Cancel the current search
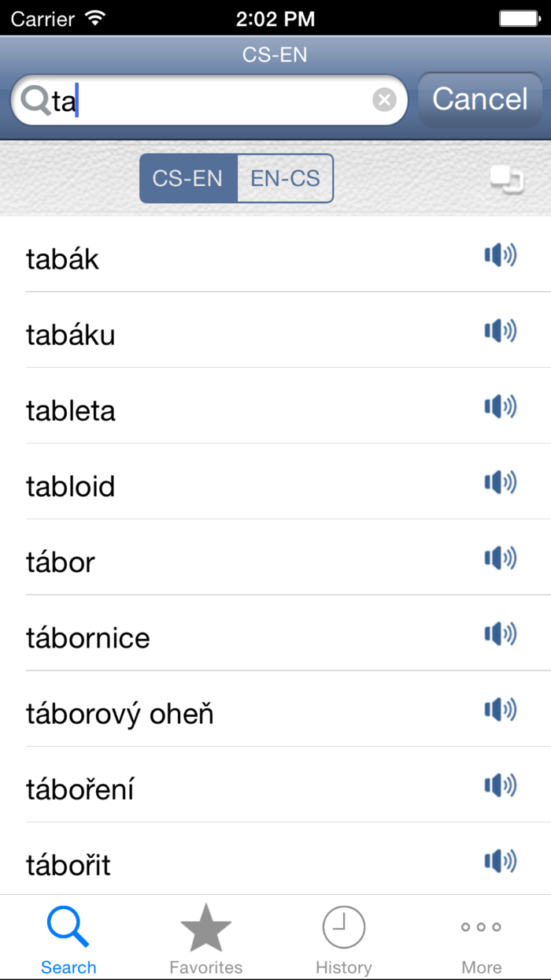Viewport: 551px width, 980px height. coord(480,98)
